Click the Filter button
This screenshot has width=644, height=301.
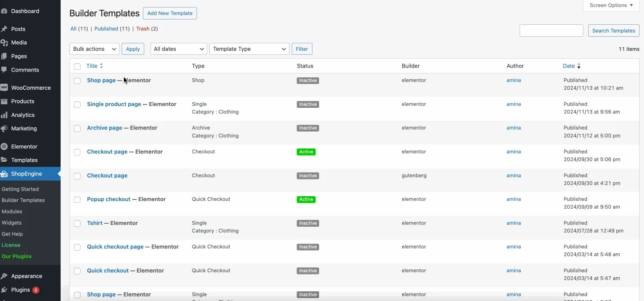tap(302, 49)
